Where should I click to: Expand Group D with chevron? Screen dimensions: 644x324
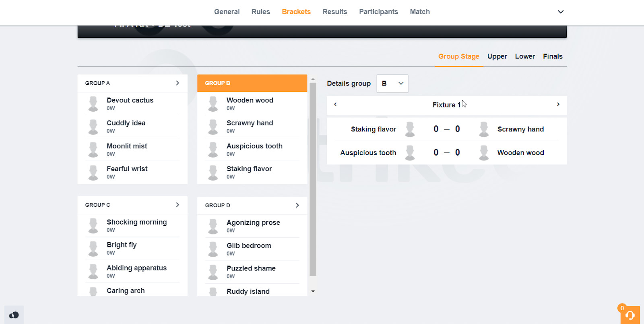tap(297, 205)
